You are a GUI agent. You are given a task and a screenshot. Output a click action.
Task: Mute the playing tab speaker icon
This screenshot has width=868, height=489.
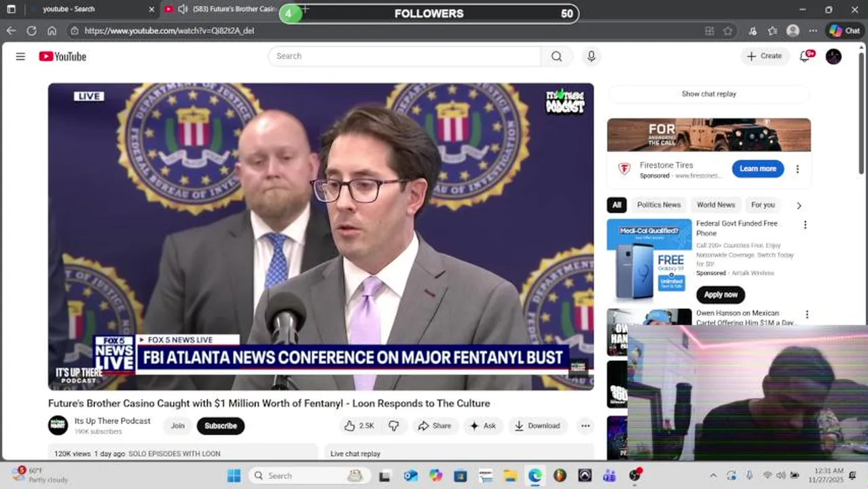click(x=183, y=10)
